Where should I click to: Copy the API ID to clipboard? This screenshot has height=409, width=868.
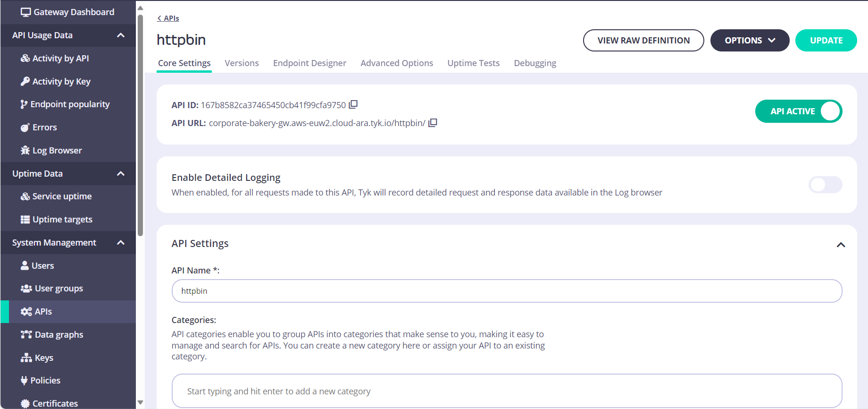click(353, 104)
